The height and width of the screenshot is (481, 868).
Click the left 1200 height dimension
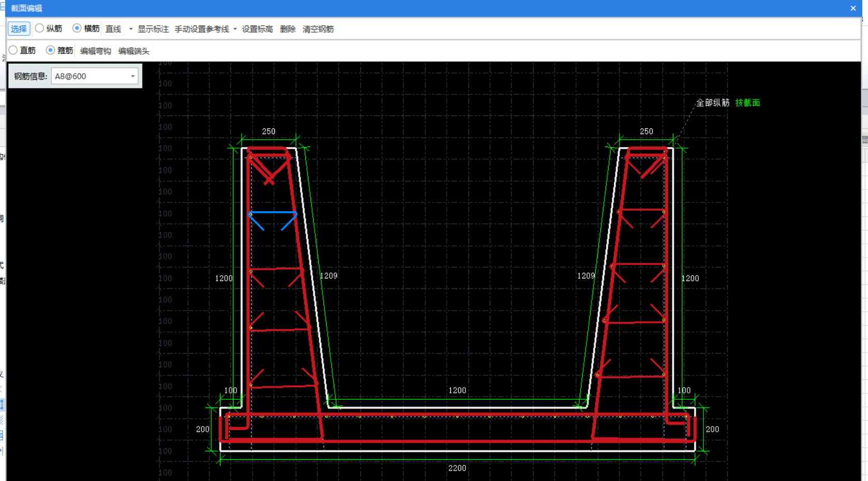tap(224, 279)
